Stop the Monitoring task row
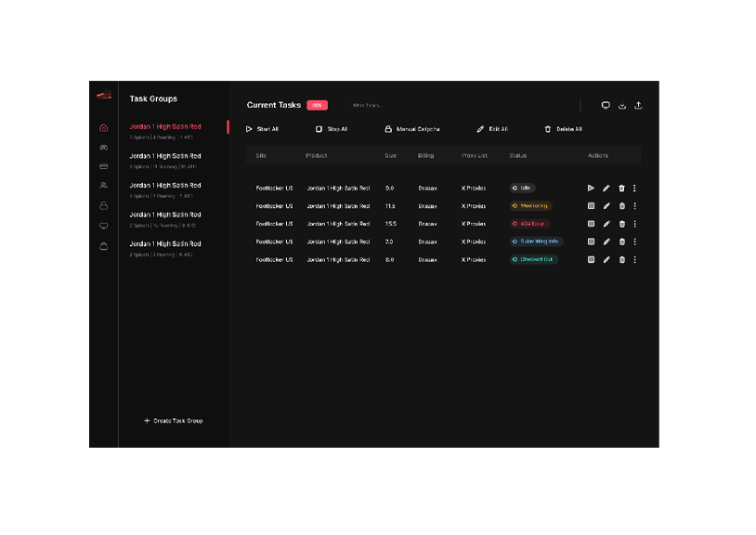Image resolution: width=756 pixels, height=535 pixels. pyautogui.click(x=591, y=206)
